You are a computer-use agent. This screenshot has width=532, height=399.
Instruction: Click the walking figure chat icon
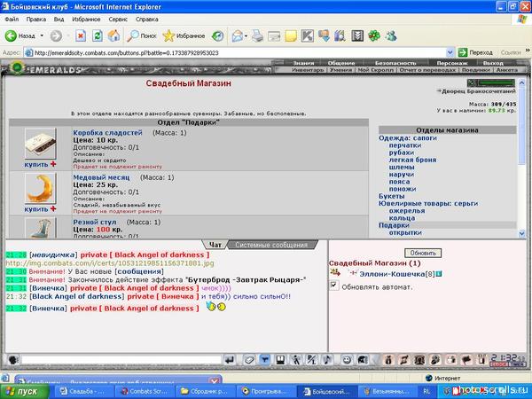point(296,360)
